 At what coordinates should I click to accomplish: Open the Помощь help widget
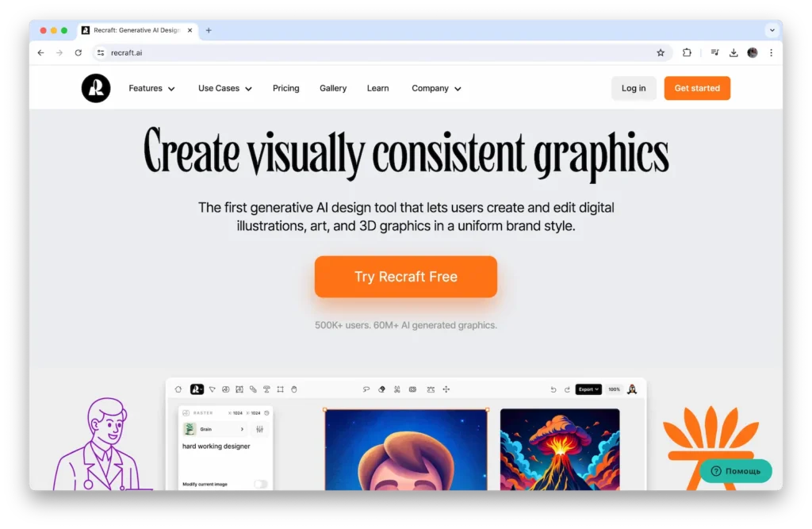[x=735, y=471]
